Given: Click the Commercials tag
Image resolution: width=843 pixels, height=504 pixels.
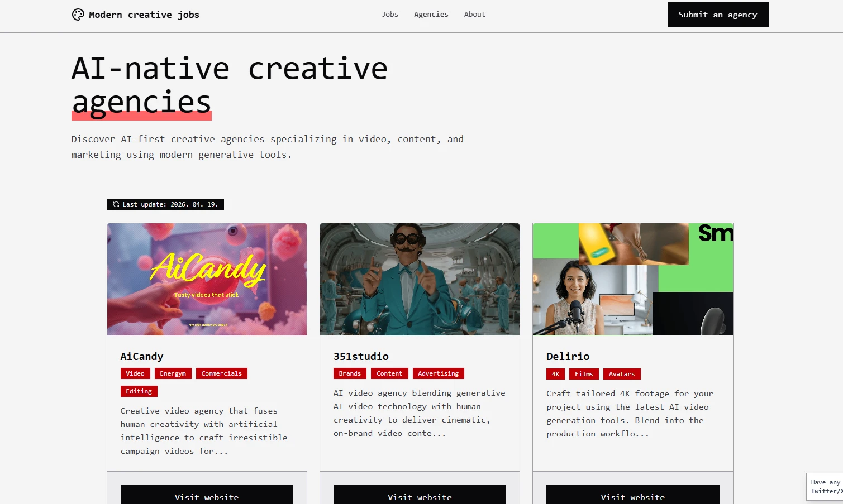Looking at the screenshot, I should click(x=221, y=373).
